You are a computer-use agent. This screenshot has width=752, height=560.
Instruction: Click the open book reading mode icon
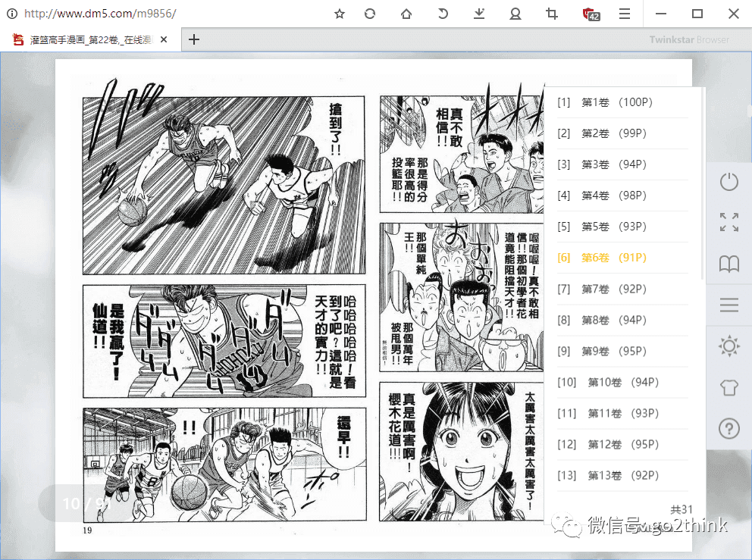(729, 264)
